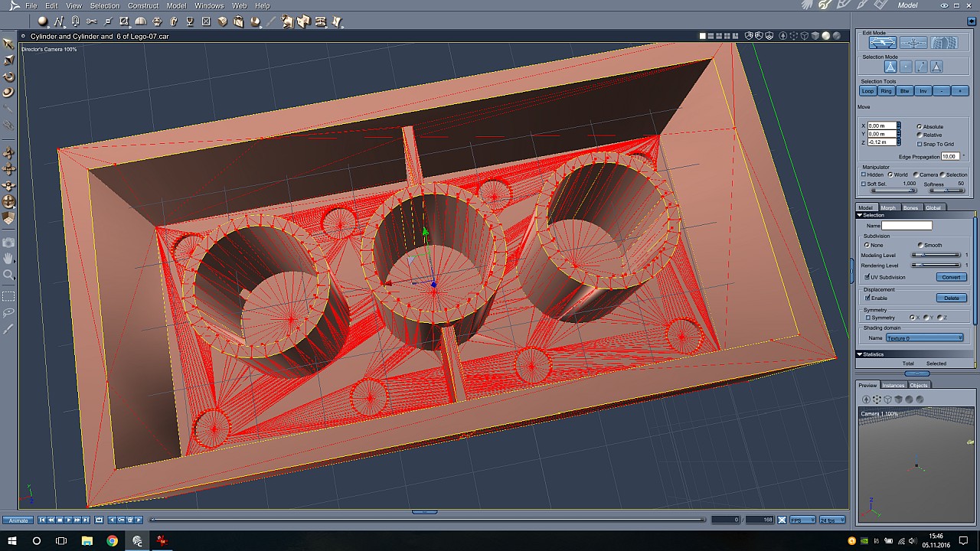Select the Relative radio option
The image size is (980, 551).
(920, 135)
